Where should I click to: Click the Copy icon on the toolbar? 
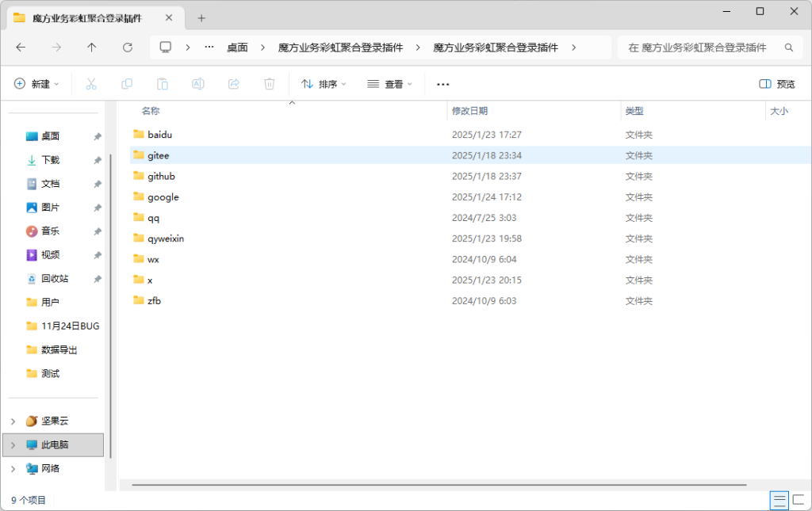[x=127, y=83]
